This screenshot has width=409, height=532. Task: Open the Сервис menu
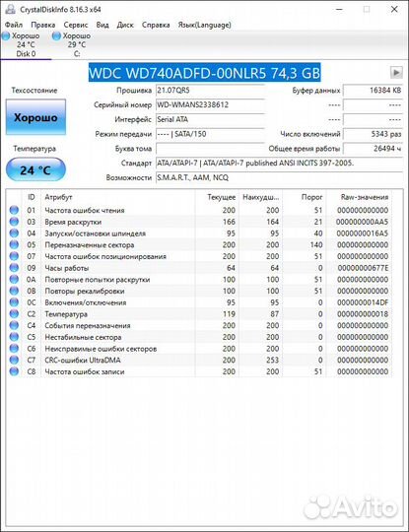75,25
